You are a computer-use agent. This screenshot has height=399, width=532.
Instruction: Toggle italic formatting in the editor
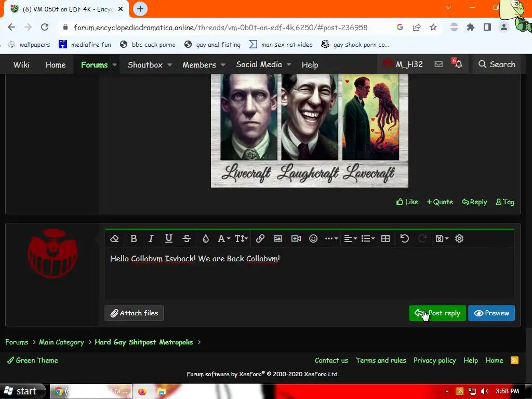click(x=151, y=238)
